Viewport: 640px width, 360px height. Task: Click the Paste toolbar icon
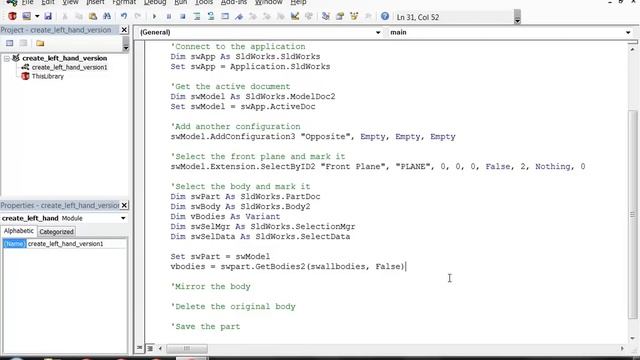tap(93, 16)
